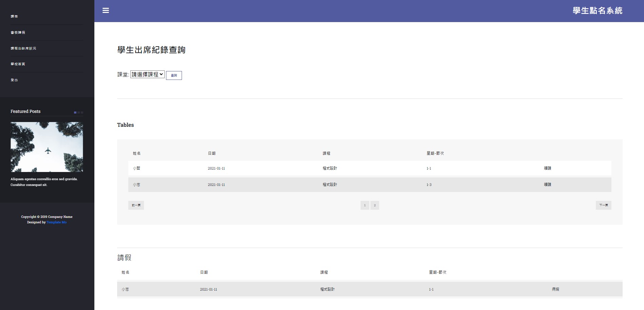Screen dimensions: 644x310
Task: Click the 學生點名系統 site title
Action: tap(597, 11)
